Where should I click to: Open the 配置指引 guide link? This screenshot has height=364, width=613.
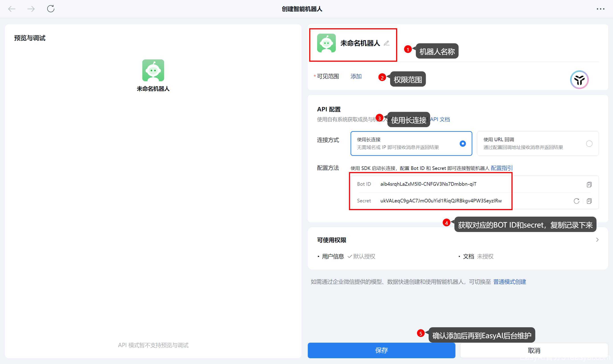pos(501,168)
